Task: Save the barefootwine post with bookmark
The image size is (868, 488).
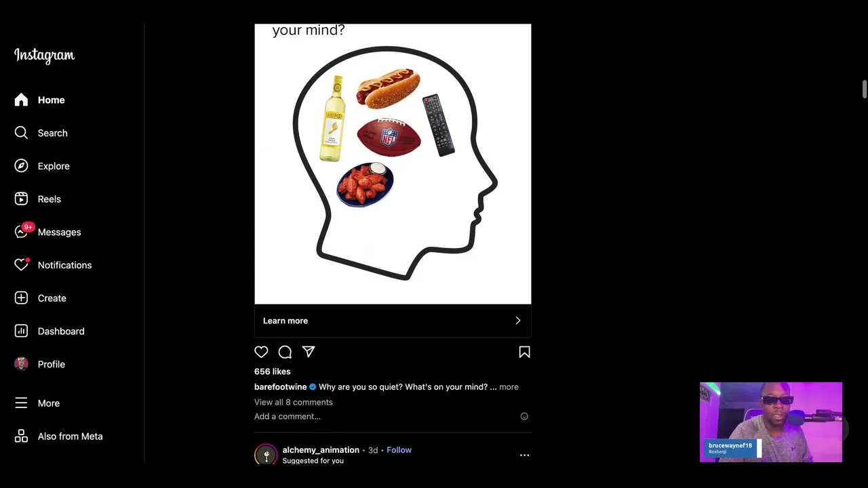Action: [524, 352]
